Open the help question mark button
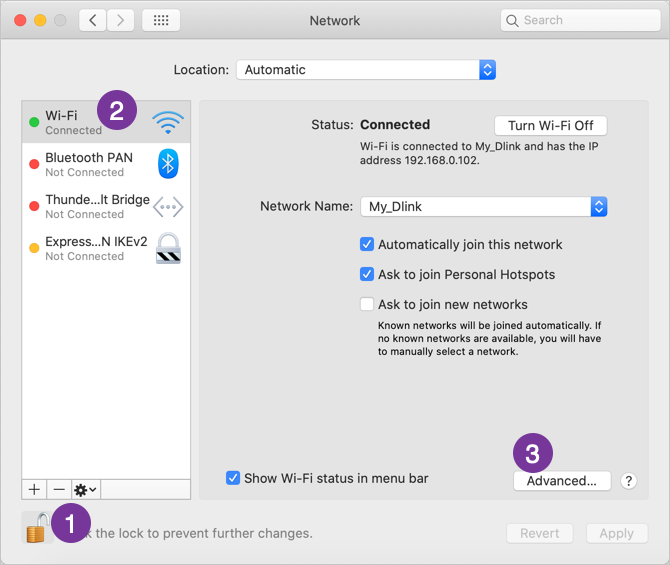Viewport: 670px width, 565px height. pyautogui.click(x=628, y=481)
